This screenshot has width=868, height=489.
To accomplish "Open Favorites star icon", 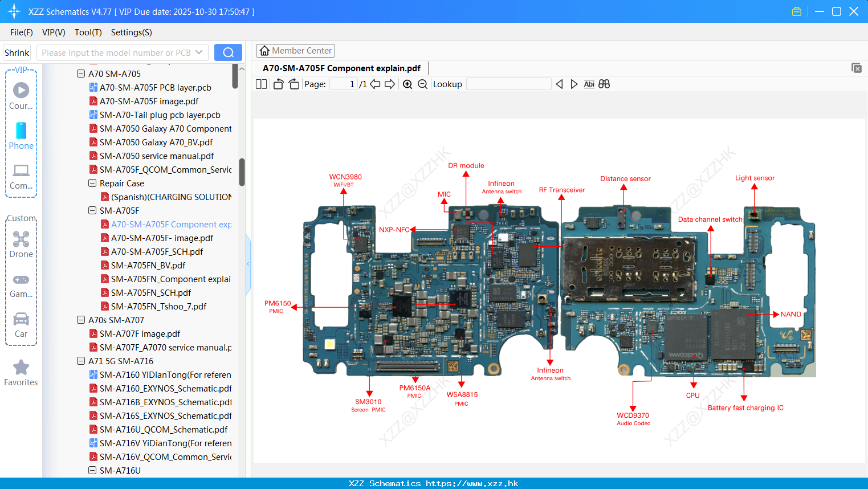I will coord(21,367).
